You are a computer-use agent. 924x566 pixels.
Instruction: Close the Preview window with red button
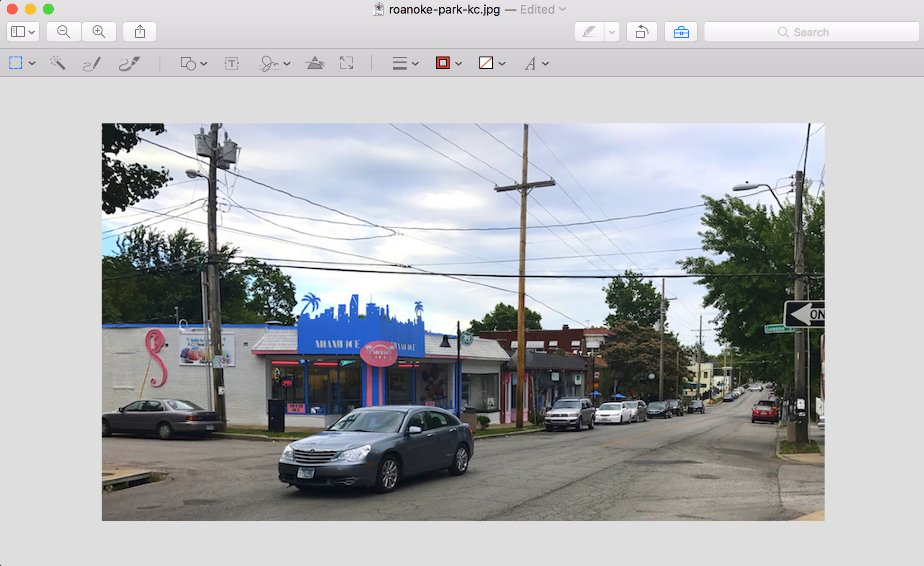tap(12, 9)
